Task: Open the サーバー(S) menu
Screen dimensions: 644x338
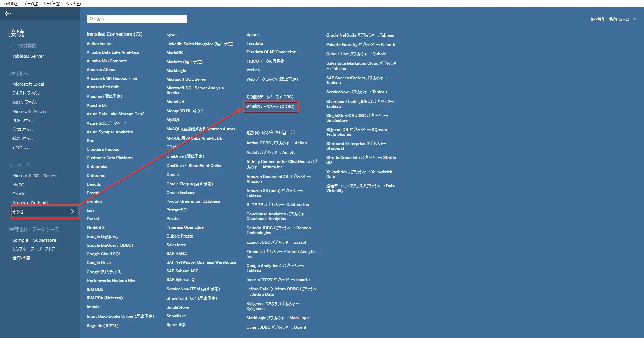Action: pos(52,3)
